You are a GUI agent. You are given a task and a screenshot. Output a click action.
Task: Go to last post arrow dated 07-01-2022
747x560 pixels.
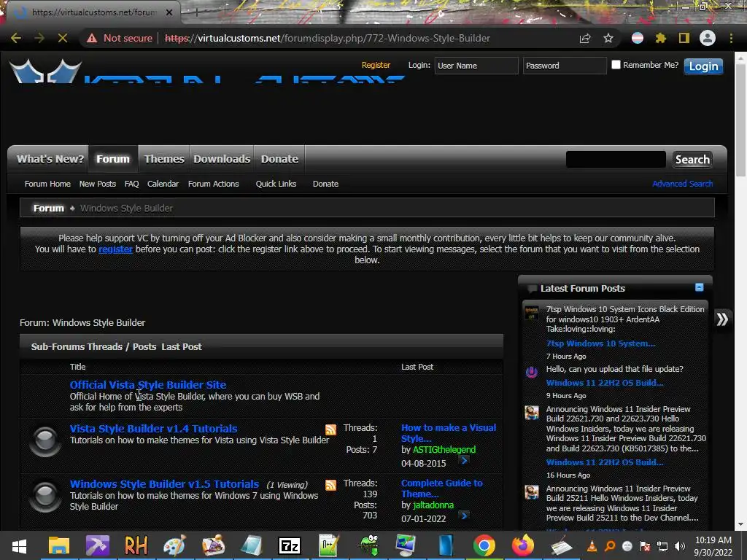[464, 516]
